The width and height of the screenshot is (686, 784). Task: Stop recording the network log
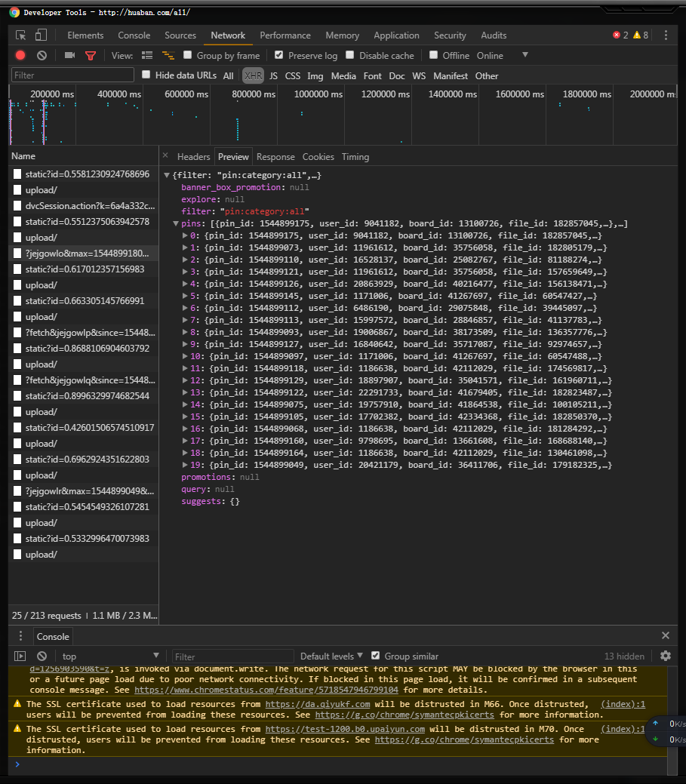(x=20, y=55)
